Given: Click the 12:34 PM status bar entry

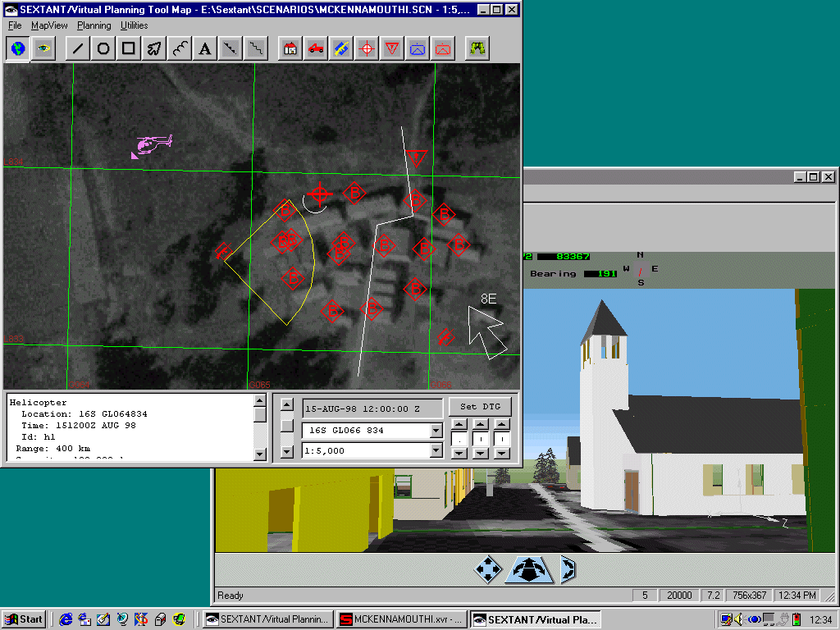Looking at the screenshot, I should tap(797, 596).
